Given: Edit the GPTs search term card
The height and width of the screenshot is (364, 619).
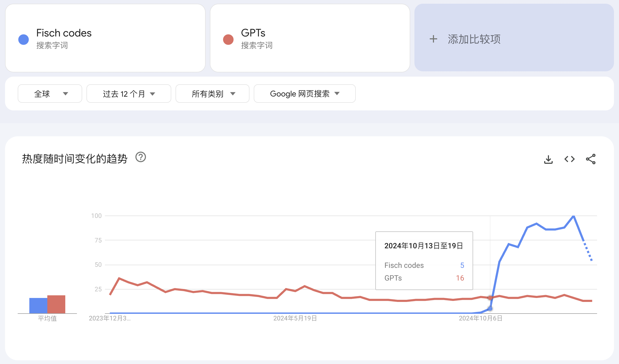Looking at the screenshot, I should (x=310, y=38).
